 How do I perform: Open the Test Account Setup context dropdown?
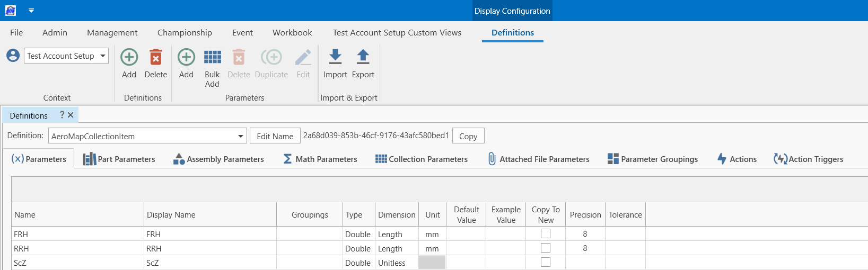pyautogui.click(x=102, y=56)
